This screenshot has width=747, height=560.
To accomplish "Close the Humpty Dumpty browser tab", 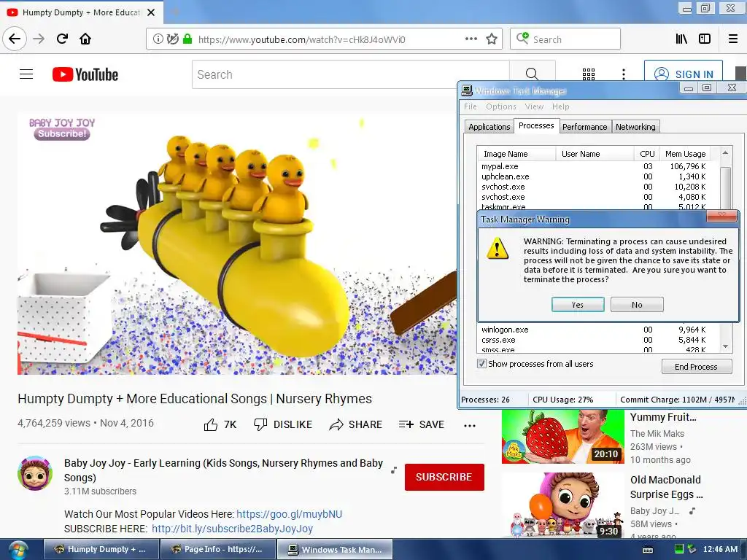I will (151, 12).
